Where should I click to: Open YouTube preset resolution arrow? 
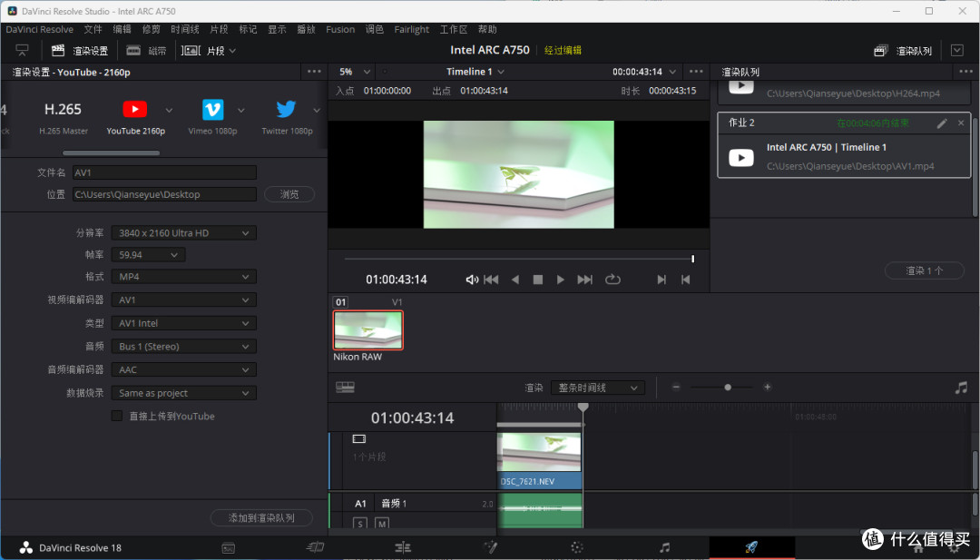(169, 110)
